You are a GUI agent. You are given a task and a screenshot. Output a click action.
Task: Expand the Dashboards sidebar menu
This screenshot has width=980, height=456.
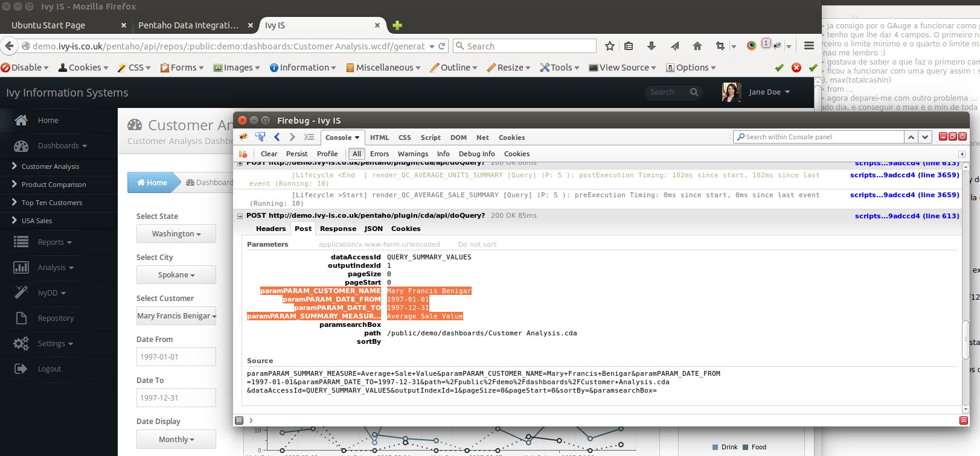tap(62, 145)
